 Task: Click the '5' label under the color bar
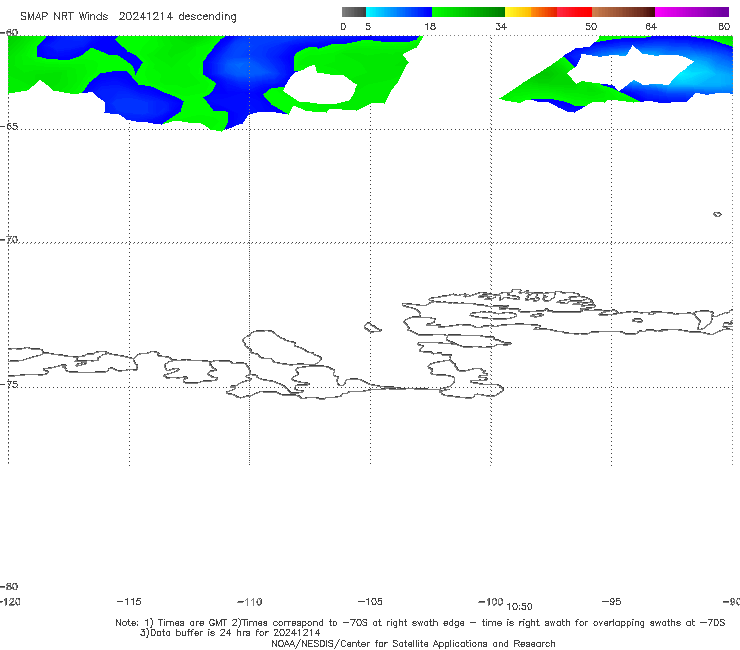368,26
